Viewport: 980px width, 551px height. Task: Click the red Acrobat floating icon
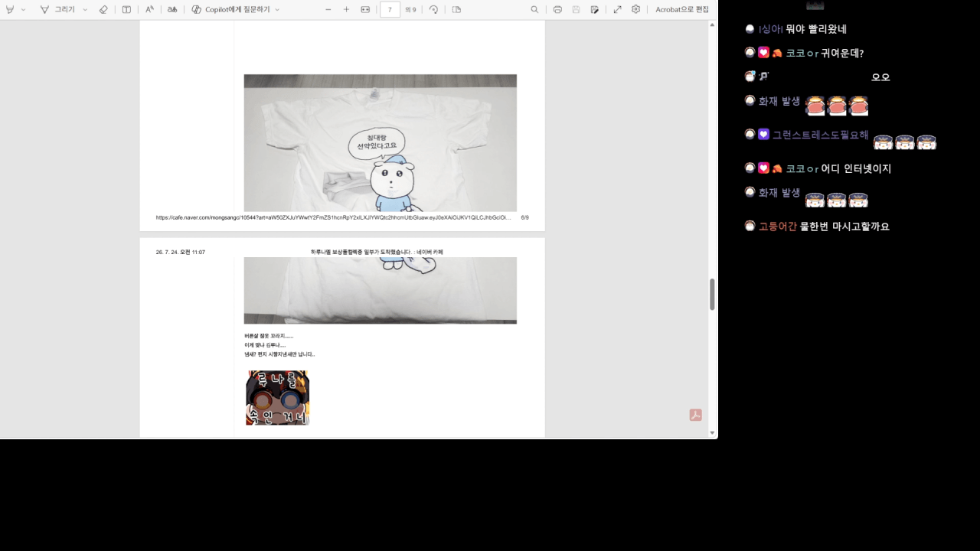(x=695, y=415)
